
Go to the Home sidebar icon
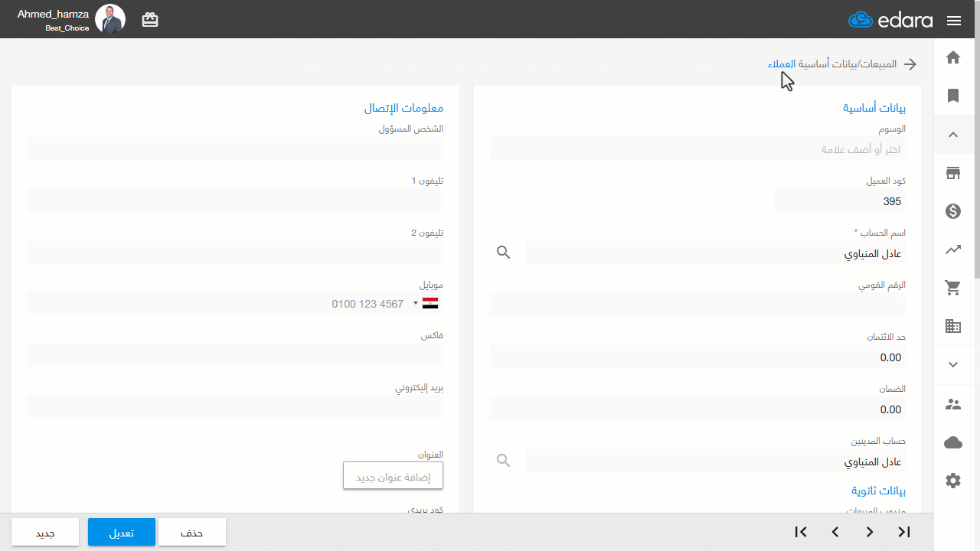point(953,57)
